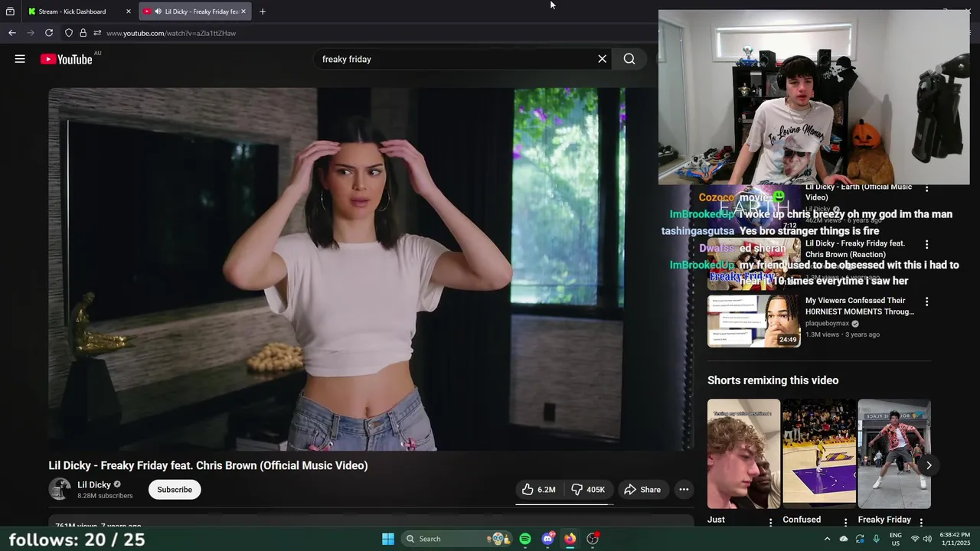Open My Viewers Confessed video thumbnail
The image size is (980, 551).
click(x=754, y=321)
